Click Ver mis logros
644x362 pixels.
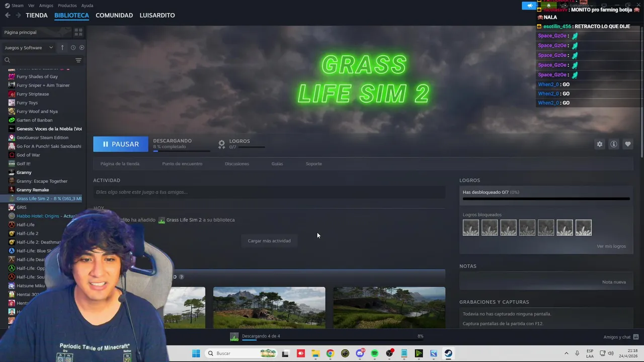pyautogui.click(x=611, y=246)
